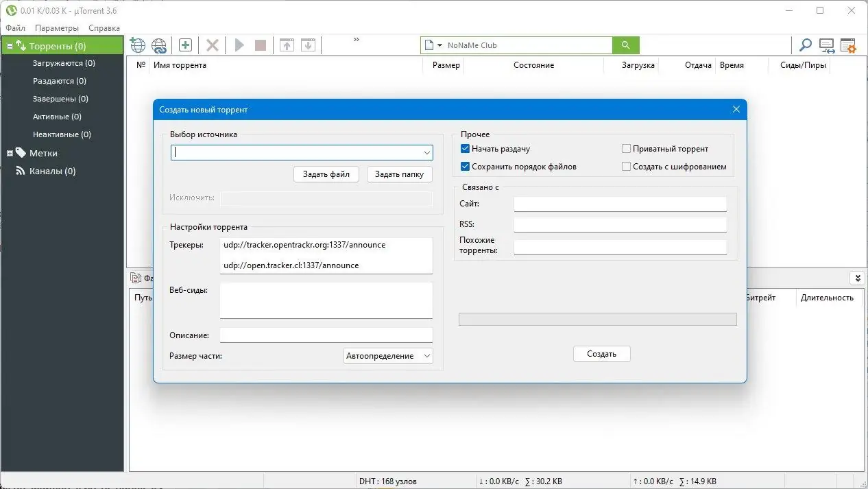Expand the source selection combo box
Viewport: 868px width, 489px height.
tap(427, 152)
